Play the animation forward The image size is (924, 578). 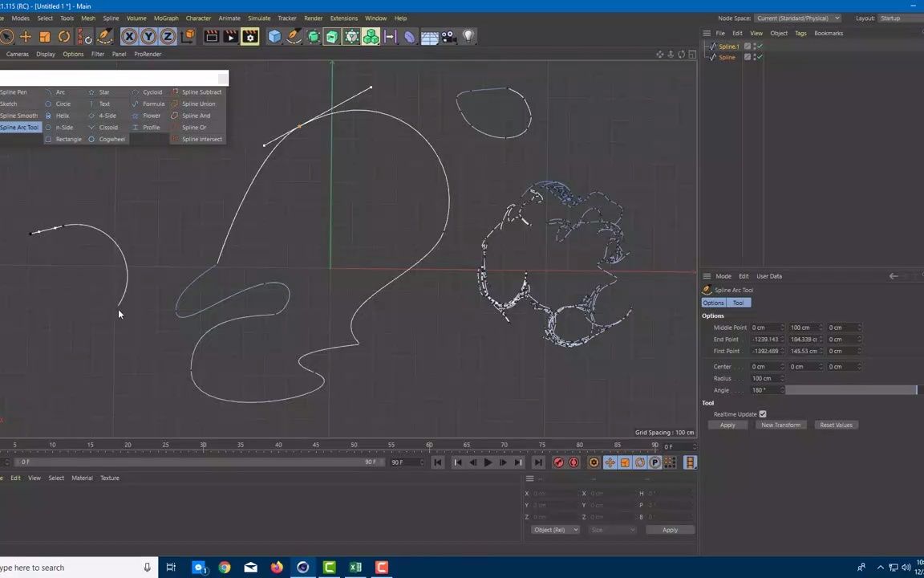(488, 463)
